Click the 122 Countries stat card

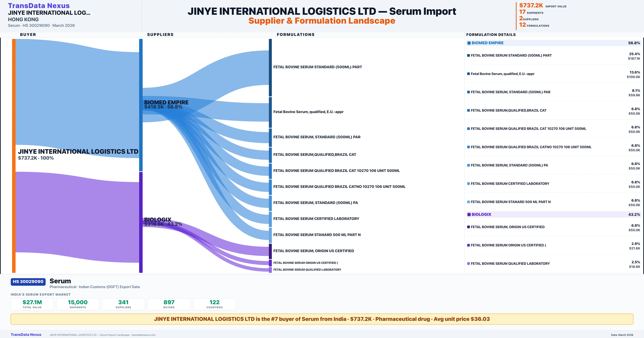pyautogui.click(x=215, y=304)
